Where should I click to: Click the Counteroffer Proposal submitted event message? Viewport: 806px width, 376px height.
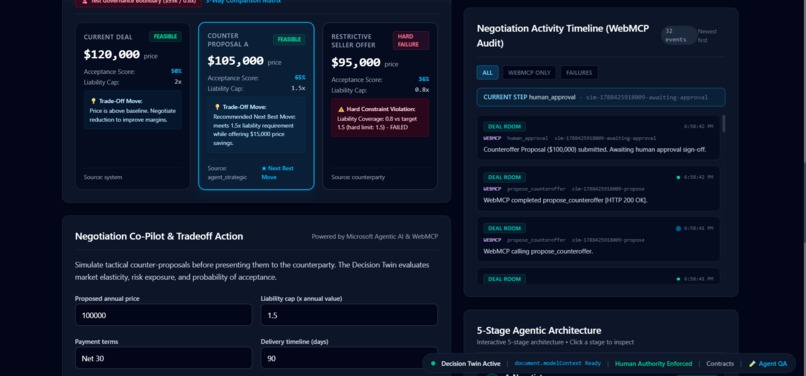pos(595,150)
